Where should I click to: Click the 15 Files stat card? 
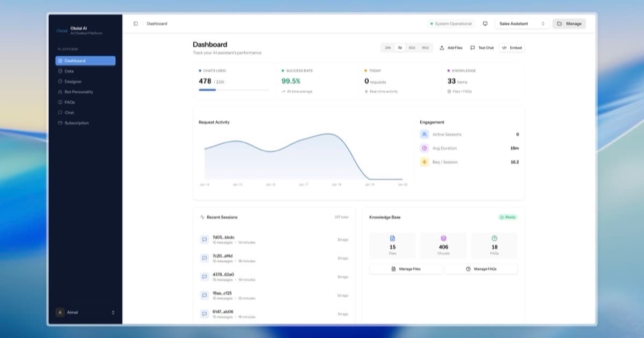pos(392,245)
